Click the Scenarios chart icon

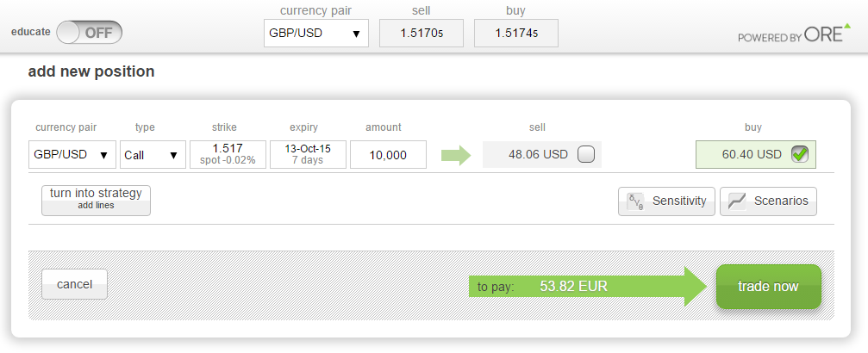[737, 201]
